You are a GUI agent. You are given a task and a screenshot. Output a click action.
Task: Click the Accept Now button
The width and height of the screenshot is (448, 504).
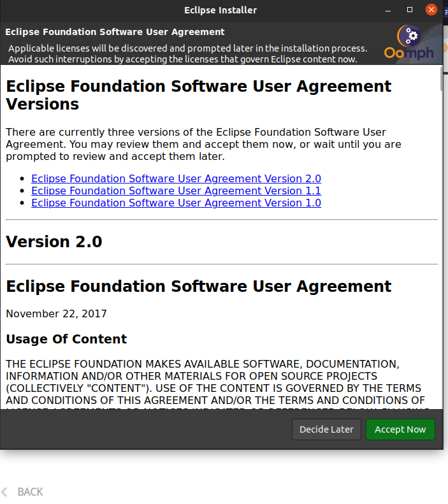click(x=400, y=429)
